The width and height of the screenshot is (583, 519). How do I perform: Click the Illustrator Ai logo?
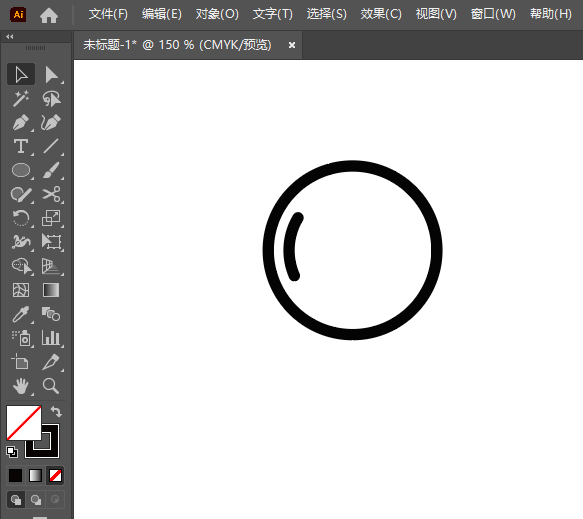coord(18,15)
